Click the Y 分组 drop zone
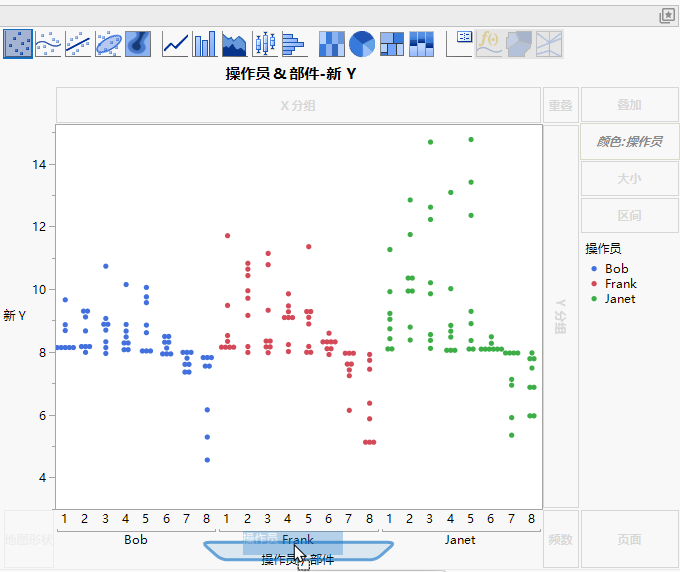The width and height of the screenshot is (680, 572). pos(561,317)
